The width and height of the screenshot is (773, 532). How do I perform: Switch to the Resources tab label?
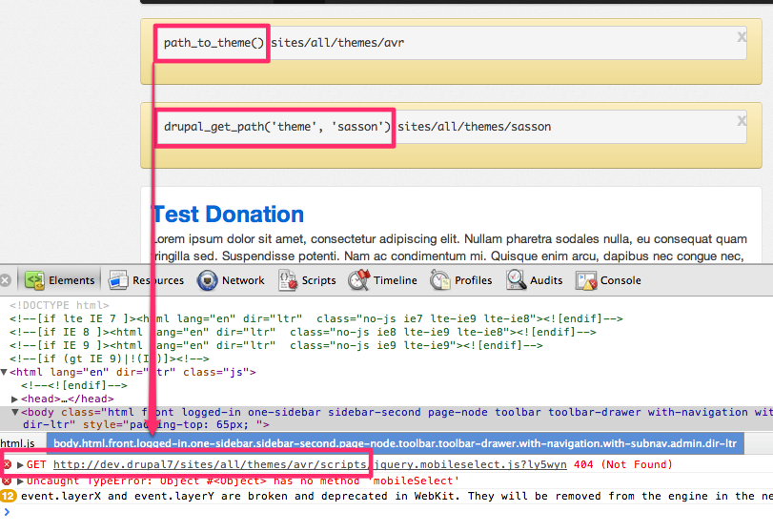pos(158,280)
